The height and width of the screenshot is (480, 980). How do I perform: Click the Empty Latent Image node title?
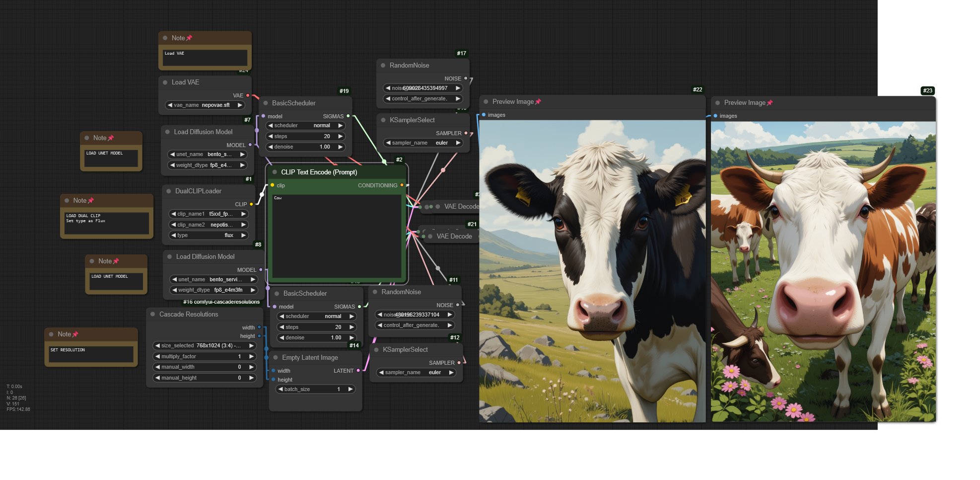click(310, 357)
